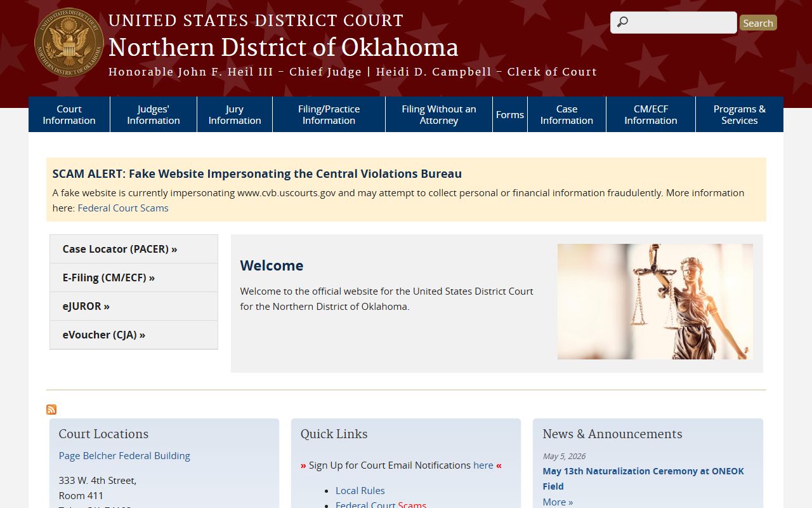This screenshot has height=508, width=812.
Task: Open the Jury Information menu
Action: pos(235,114)
